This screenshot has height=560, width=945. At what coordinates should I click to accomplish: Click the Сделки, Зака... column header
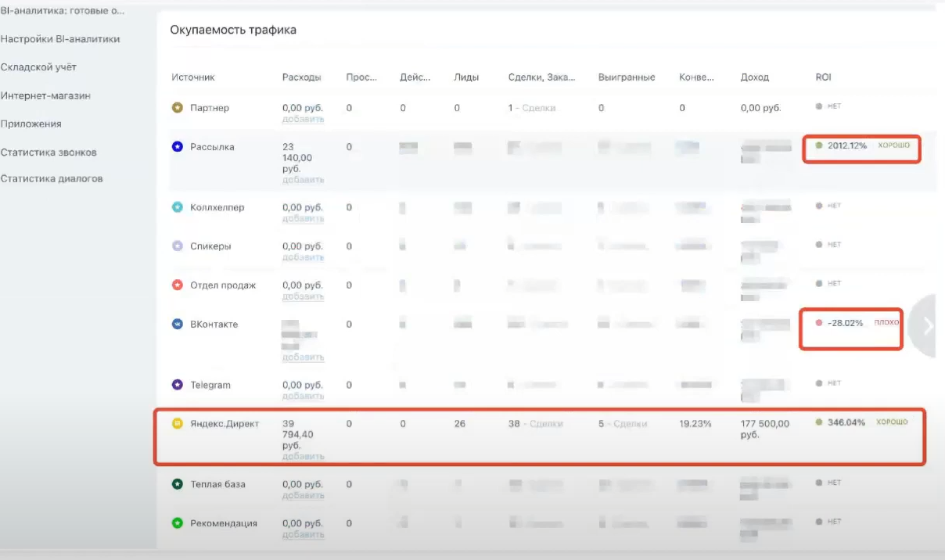[x=541, y=77]
